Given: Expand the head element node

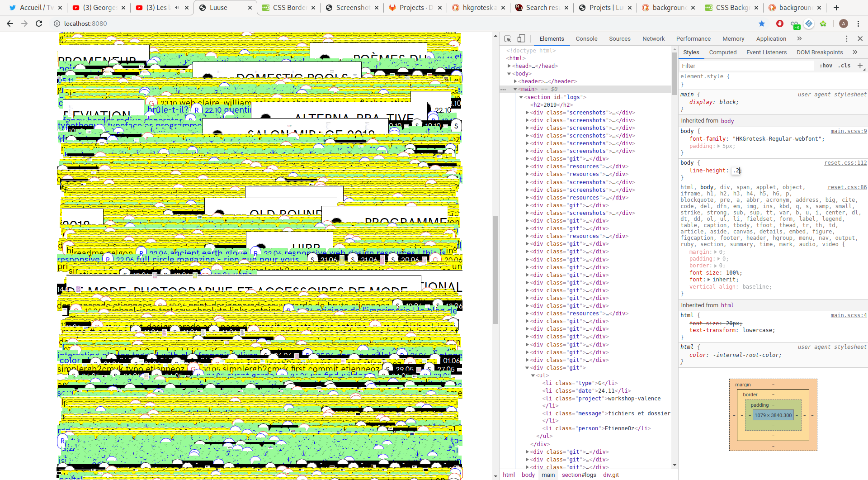Looking at the screenshot, I should click(x=509, y=66).
